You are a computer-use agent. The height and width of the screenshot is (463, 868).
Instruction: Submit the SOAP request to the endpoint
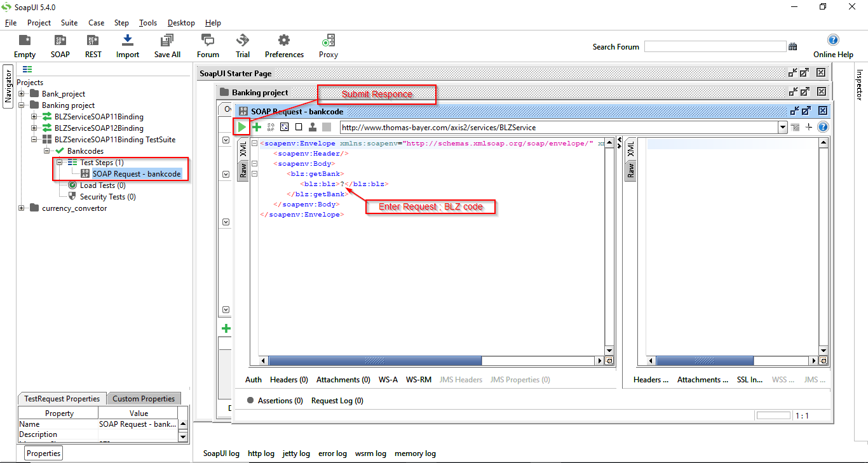(242, 126)
